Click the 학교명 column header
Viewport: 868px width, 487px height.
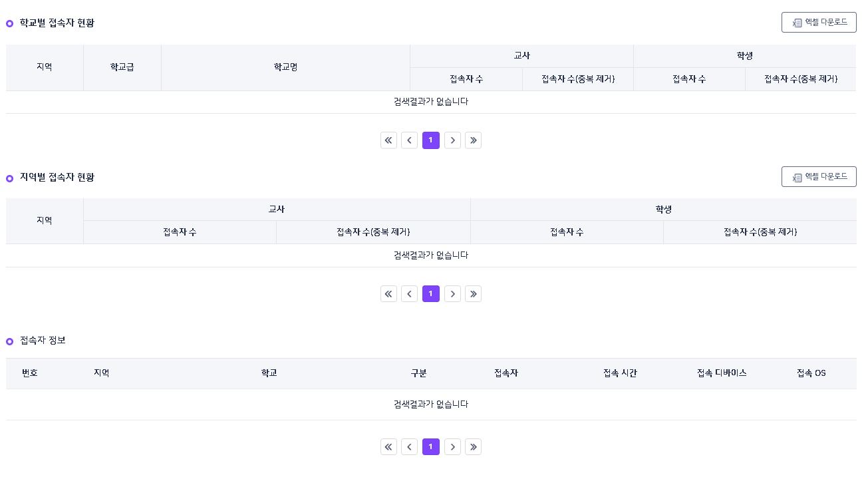[285, 67]
